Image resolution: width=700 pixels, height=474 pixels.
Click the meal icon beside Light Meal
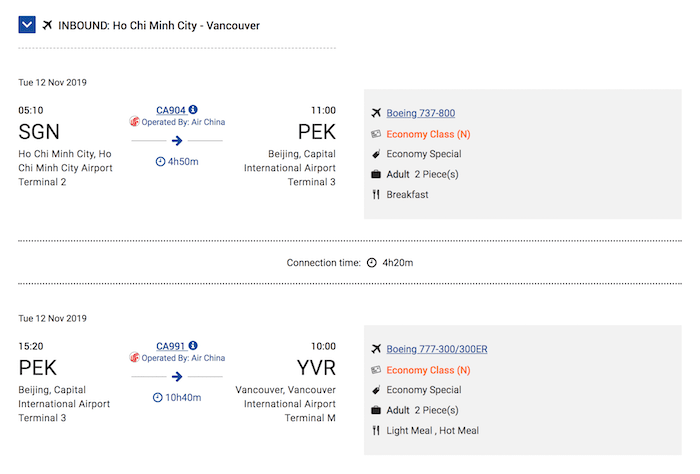[376, 431]
